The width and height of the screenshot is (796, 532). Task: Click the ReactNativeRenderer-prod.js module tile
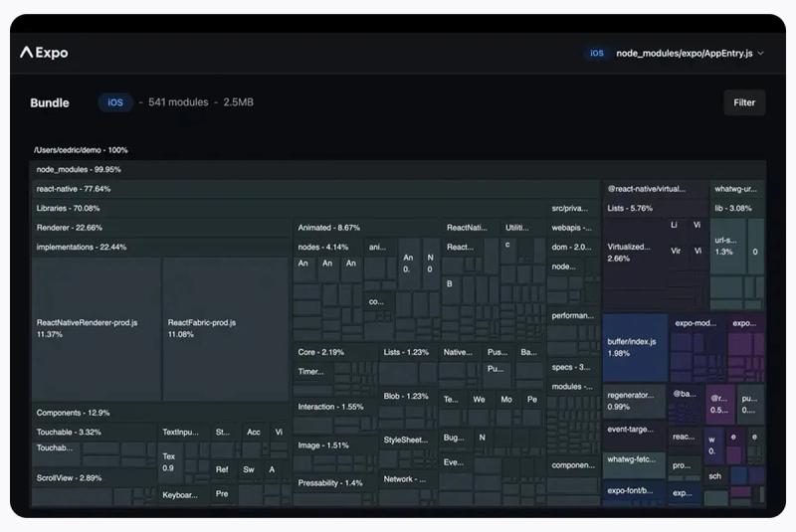click(97, 328)
